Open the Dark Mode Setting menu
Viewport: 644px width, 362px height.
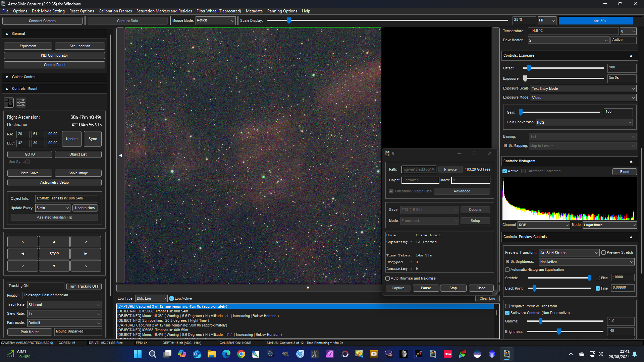point(48,11)
